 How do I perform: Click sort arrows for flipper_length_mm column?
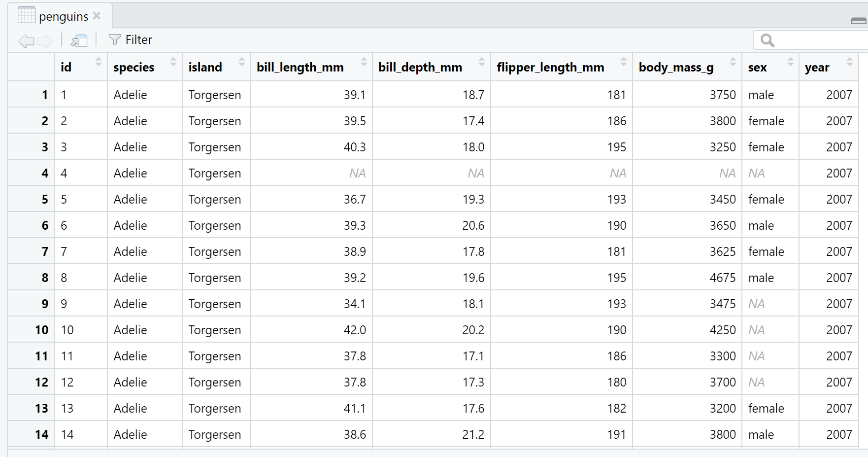coord(623,62)
